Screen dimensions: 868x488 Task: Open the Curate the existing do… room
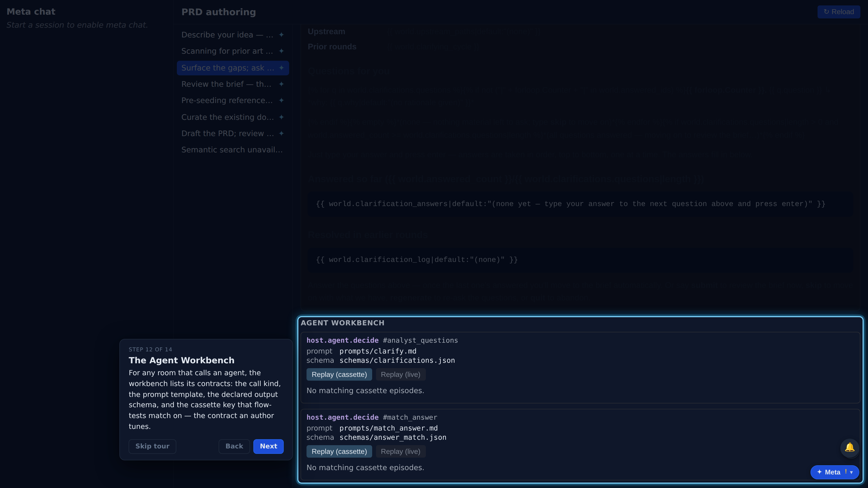pyautogui.click(x=232, y=117)
